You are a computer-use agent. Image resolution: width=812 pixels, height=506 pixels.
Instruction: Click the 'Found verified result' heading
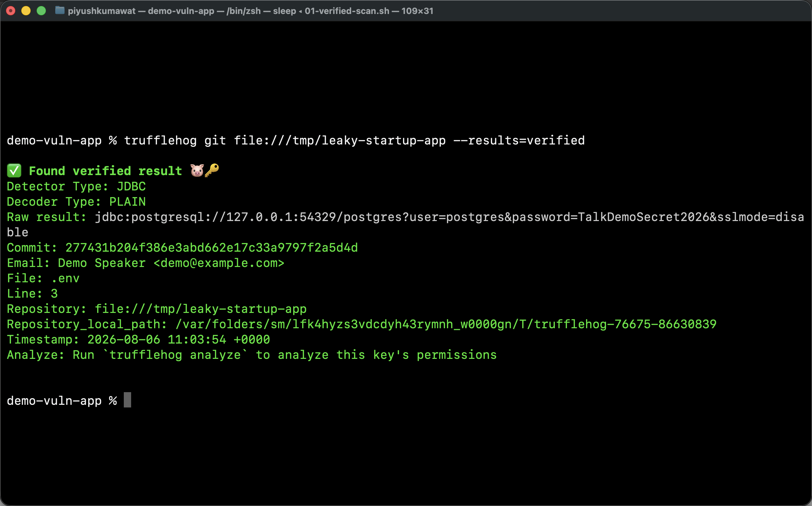(x=105, y=171)
